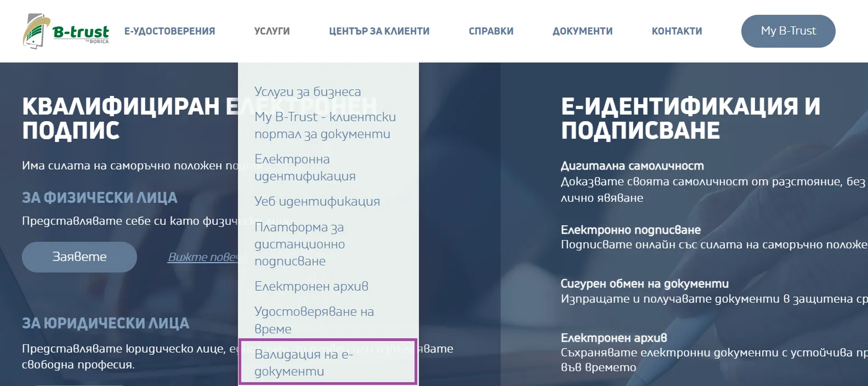Click Електронен архив heading in right panel
Image resolution: width=868 pixels, height=386 pixels.
(x=614, y=338)
